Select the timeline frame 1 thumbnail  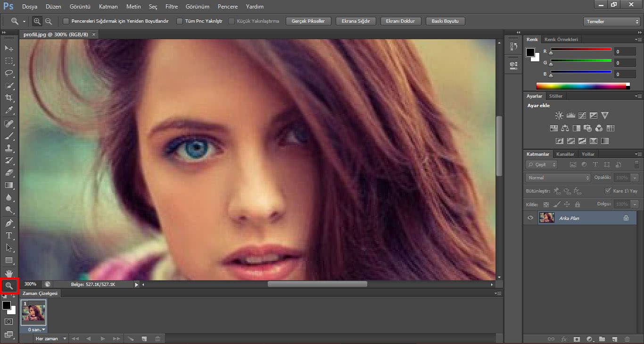(33, 312)
